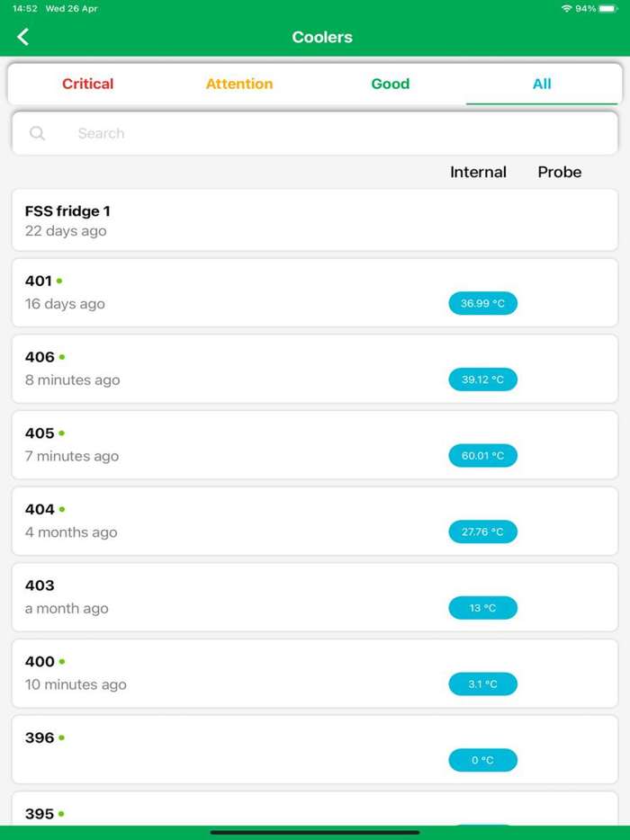This screenshot has height=840, width=630.
Task: Tap the search magnifier icon
Action: click(38, 133)
